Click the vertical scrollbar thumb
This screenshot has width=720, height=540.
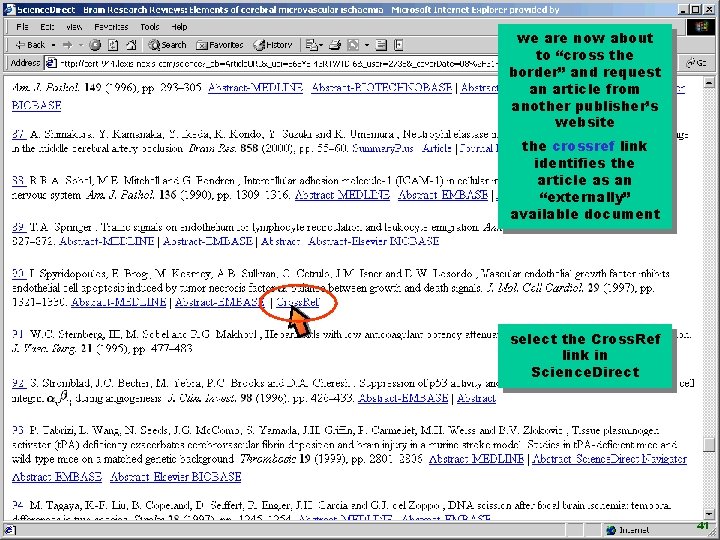tap(709, 444)
